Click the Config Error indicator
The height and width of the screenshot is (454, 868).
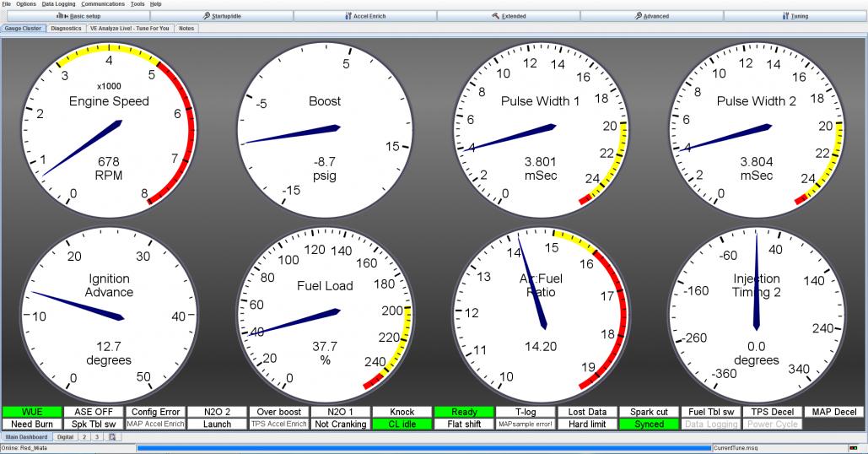coord(155,412)
